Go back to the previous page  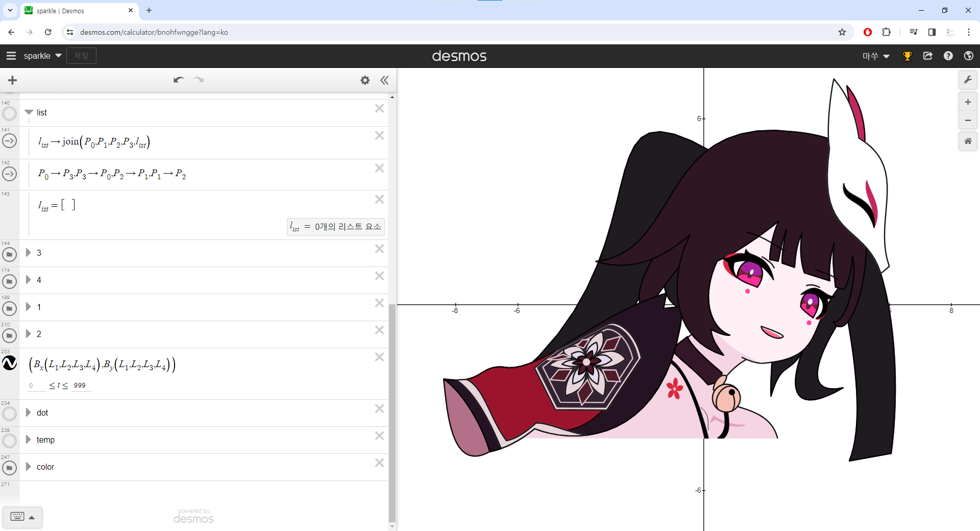(x=11, y=32)
